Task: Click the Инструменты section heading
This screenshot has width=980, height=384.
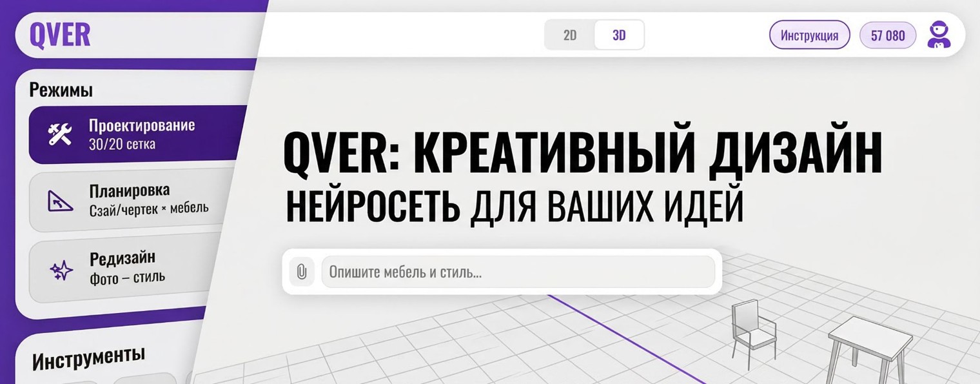Action: (89, 357)
